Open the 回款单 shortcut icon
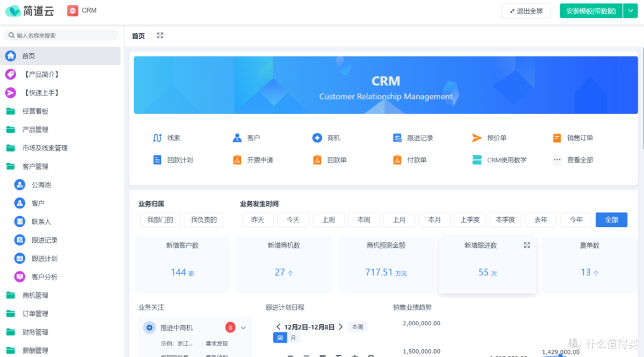 [317, 160]
